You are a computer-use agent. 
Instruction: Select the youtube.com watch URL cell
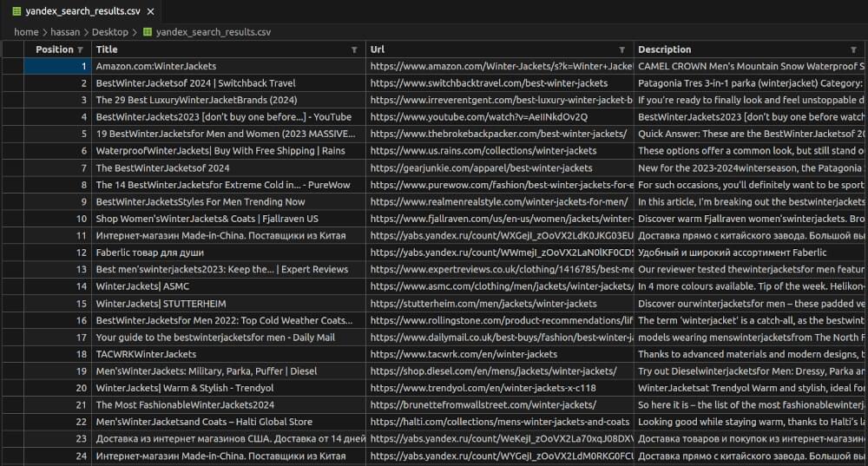point(499,117)
